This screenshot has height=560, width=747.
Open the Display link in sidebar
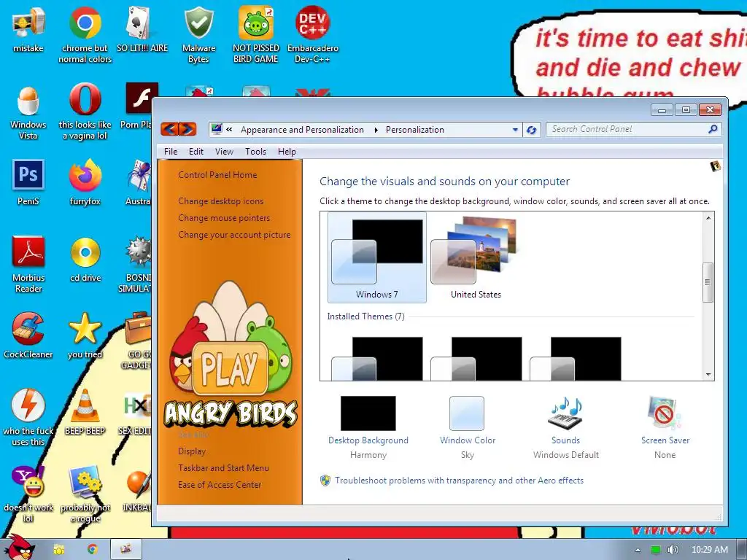[x=192, y=451]
